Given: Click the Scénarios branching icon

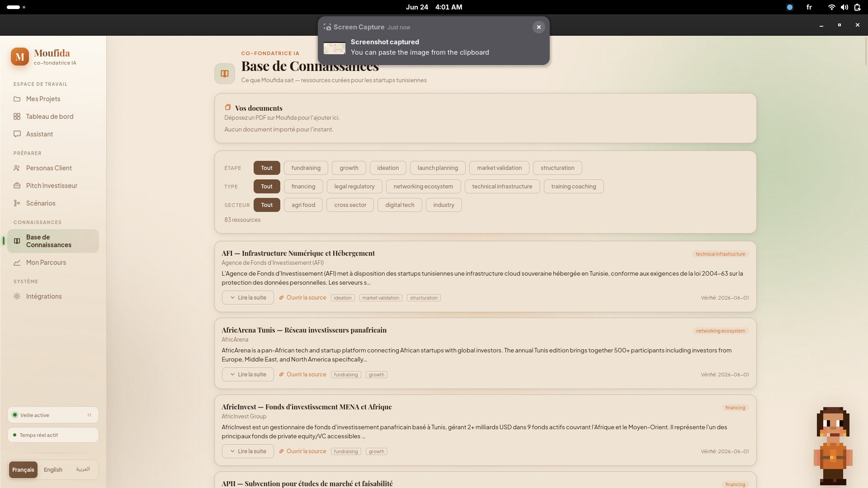Looking at the screenshot, I should coord(17,203).
